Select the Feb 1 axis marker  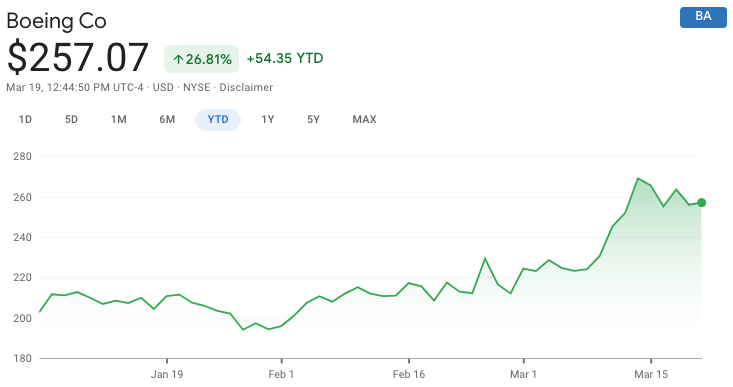281,374
